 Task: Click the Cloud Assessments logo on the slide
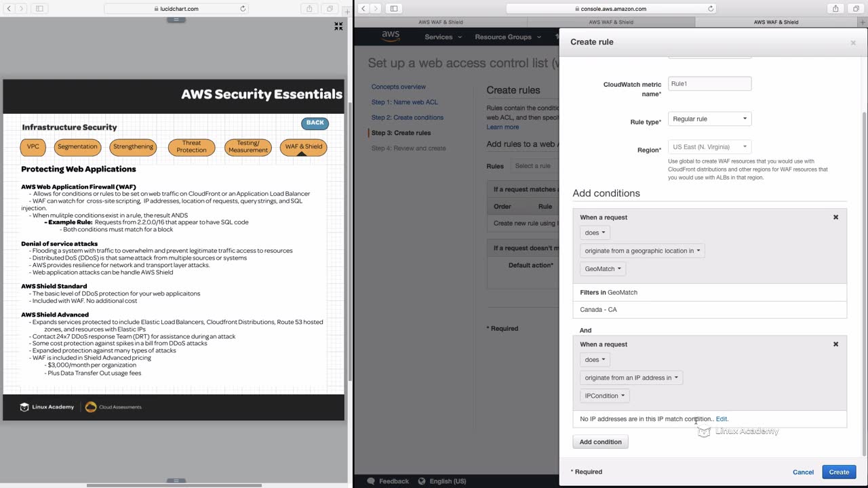113,407
